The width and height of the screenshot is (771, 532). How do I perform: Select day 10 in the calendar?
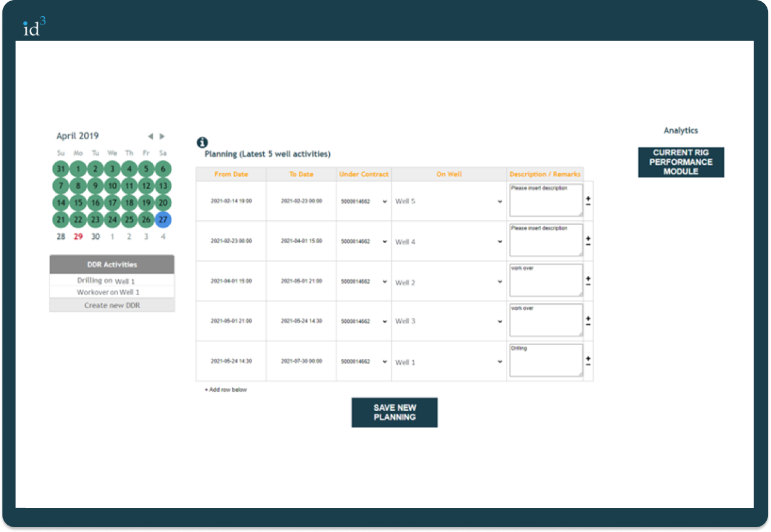tap(112, 186)
